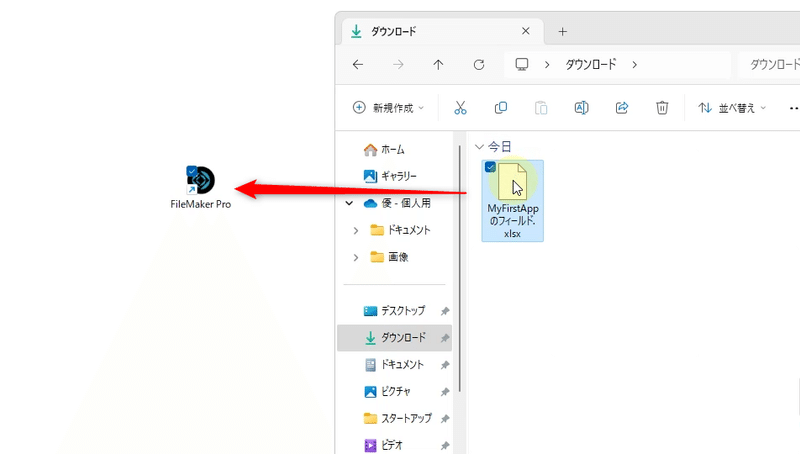Open the three-dots more options menu
The width and height of the screenshot is (800, 454).
(794, 108)
